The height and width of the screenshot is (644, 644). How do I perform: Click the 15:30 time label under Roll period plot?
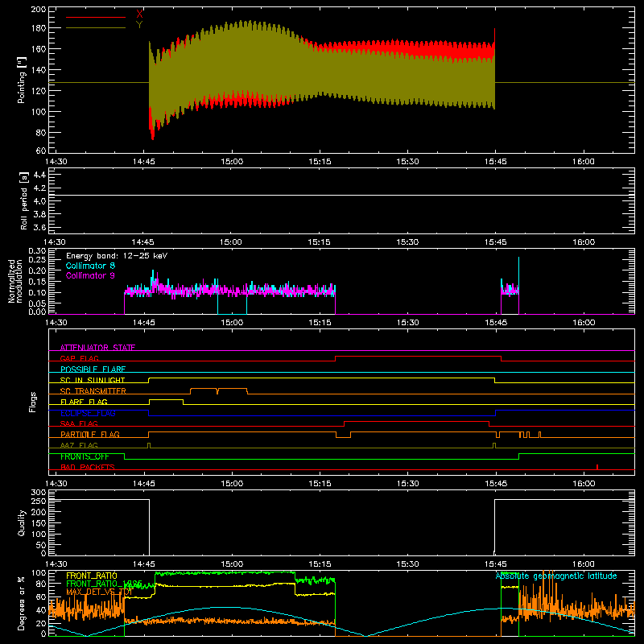point(407,242)
